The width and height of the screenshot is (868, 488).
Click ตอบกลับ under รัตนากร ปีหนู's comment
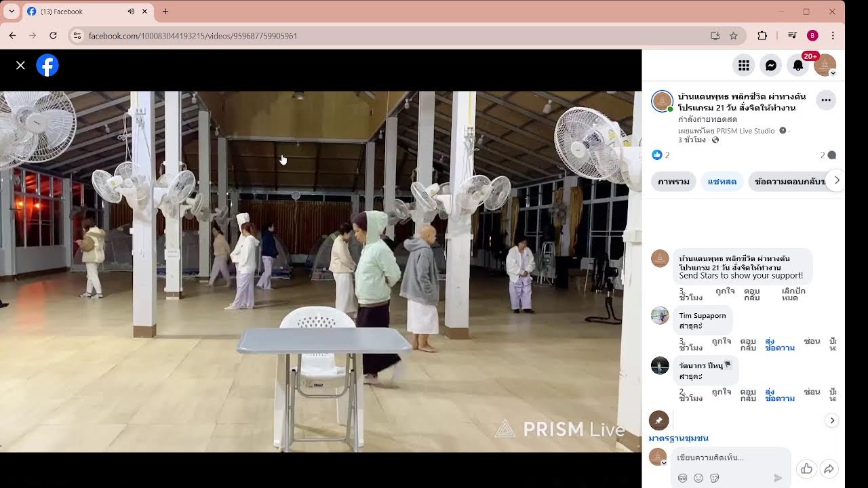(748, 395)
